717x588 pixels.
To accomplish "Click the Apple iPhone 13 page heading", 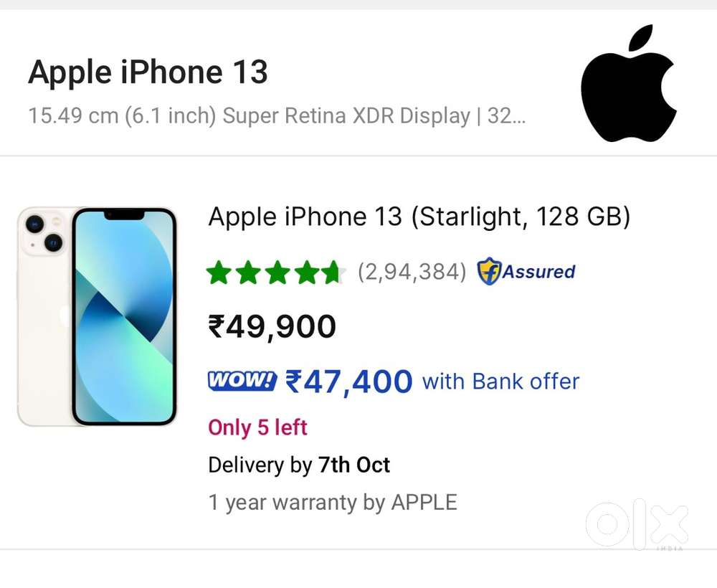I will point(148,72).
